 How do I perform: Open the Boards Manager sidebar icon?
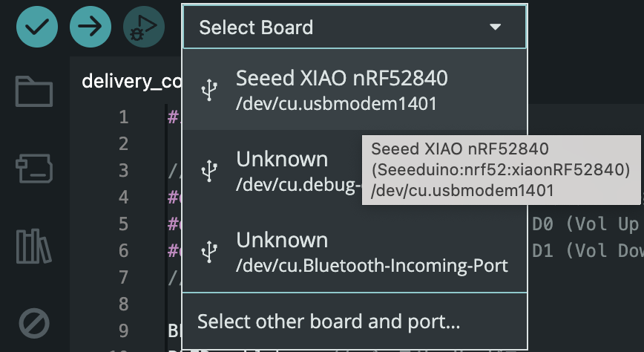point(34,169)
